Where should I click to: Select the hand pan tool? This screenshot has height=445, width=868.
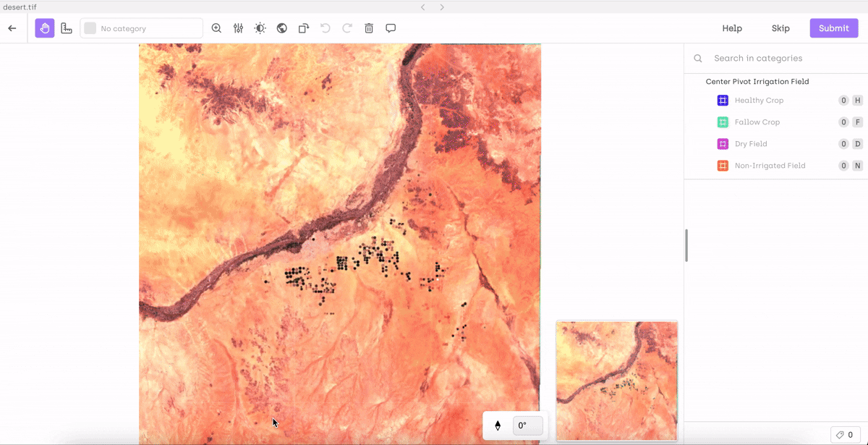click(x=45, y=28)
